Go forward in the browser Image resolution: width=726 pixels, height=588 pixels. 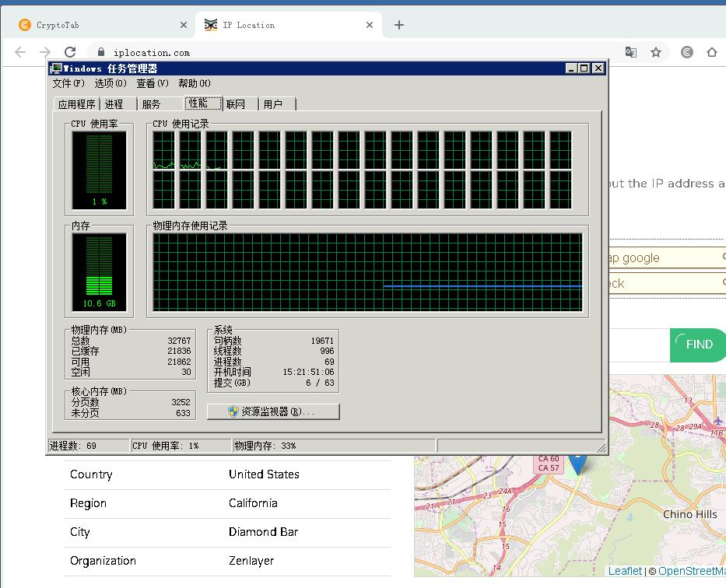45,52
